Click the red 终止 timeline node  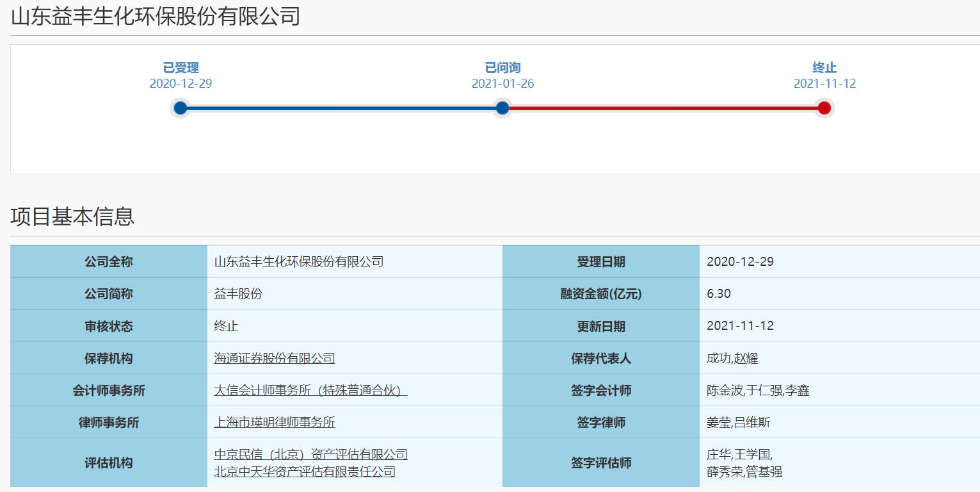824,108
